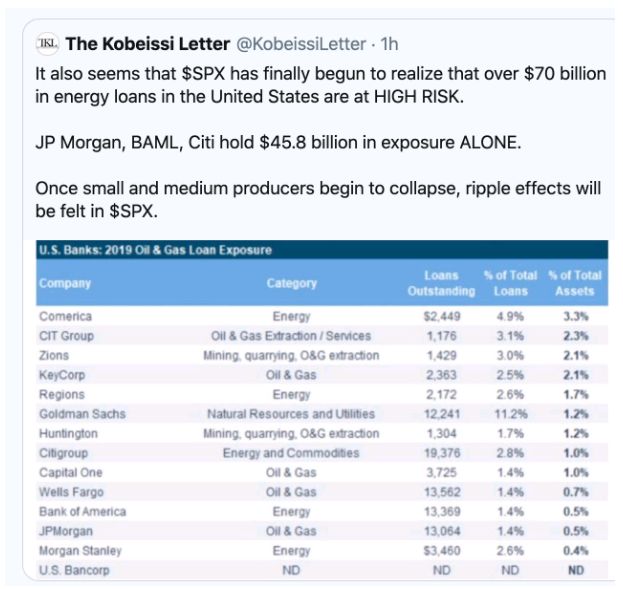Select the Company column header
The height and width of the screenshot is (589, 623).
point(65,283)
